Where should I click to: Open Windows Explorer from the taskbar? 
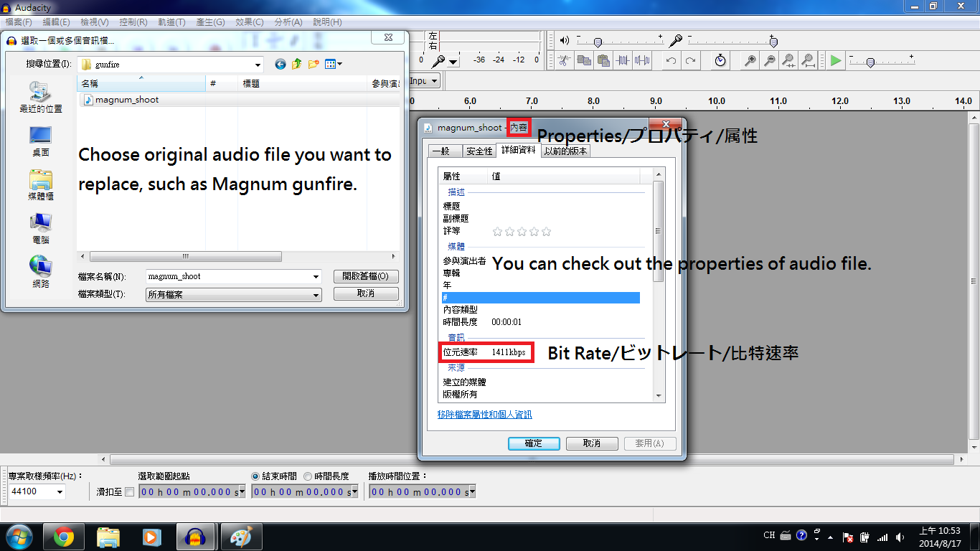pyautogui.click(x=108, y=537)
